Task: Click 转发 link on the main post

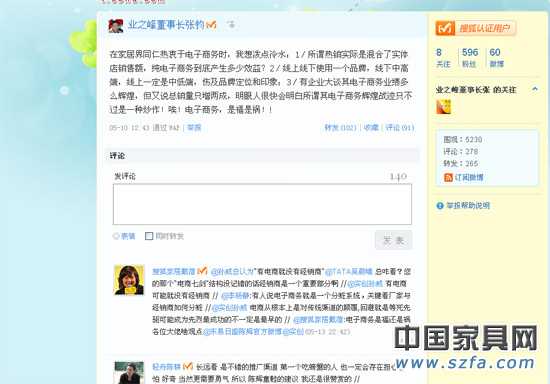Action: (340, 128)
